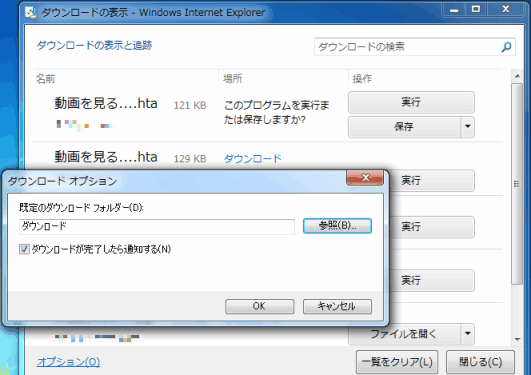Click the 場所 column header
The image size is (531, 375).
click(x=233, y=79)
